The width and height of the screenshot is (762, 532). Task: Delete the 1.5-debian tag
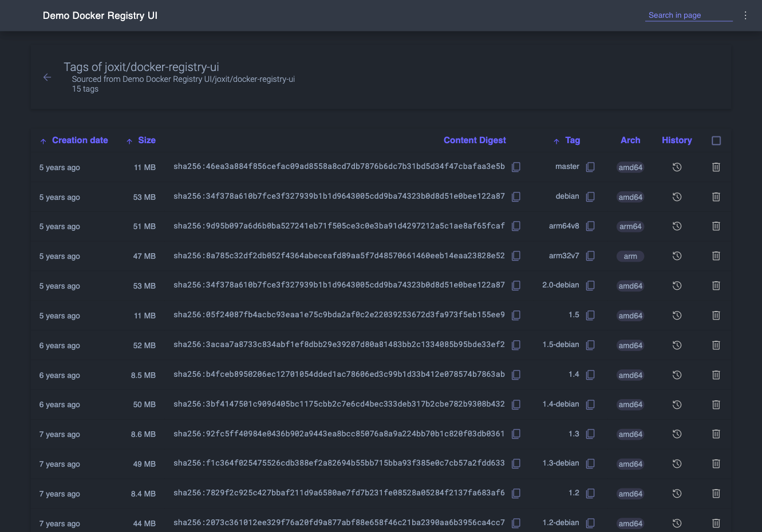click(716, 345)
